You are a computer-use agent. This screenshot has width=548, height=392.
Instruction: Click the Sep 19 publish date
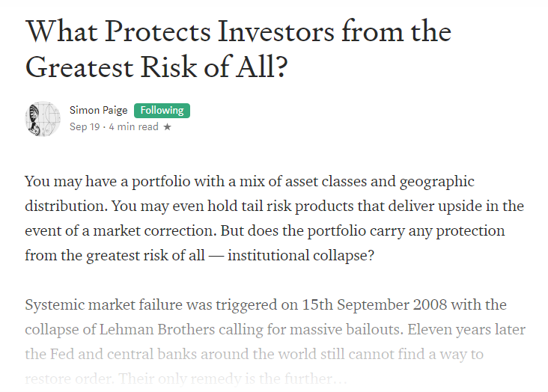pos(85,126)
